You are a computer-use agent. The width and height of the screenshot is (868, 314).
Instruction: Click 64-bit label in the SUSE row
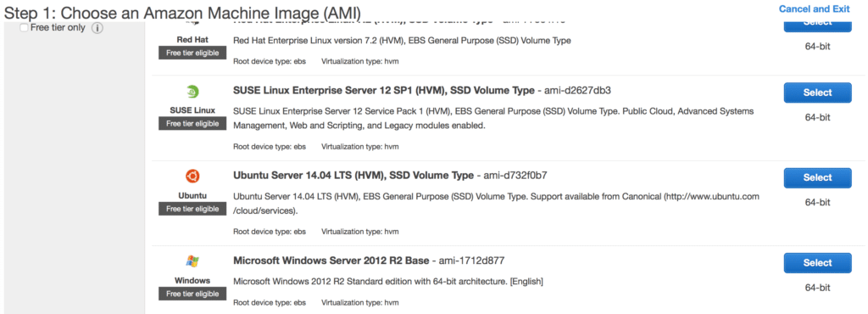[818, 117]
